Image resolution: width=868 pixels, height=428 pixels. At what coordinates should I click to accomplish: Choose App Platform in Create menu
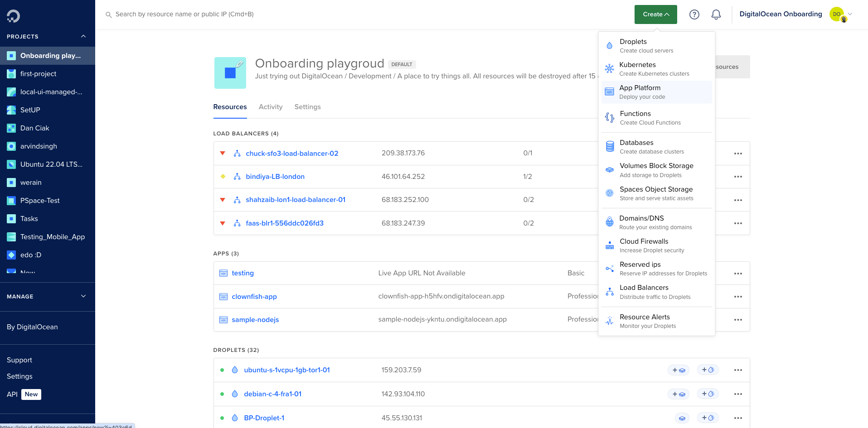(657, 92)
